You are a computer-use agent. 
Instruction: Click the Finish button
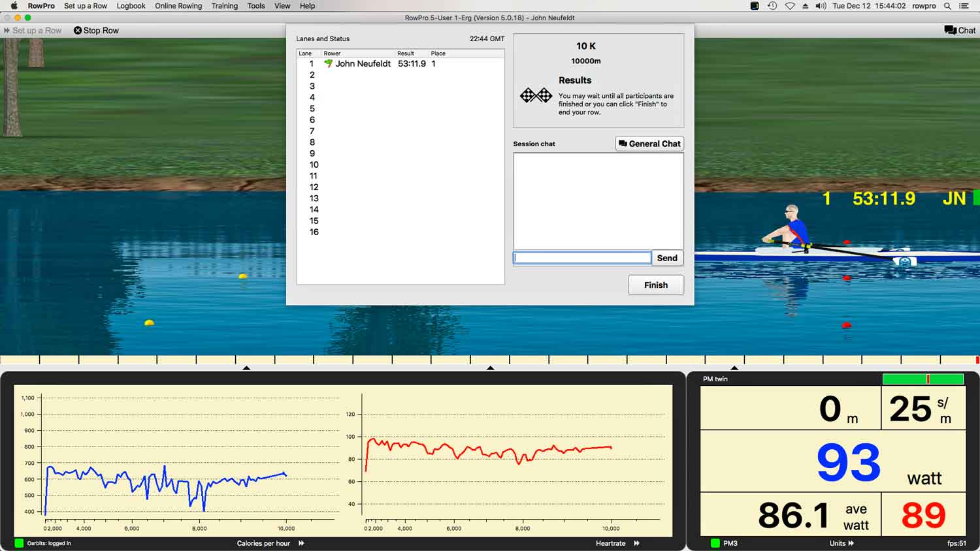click(x=656, y=285)
